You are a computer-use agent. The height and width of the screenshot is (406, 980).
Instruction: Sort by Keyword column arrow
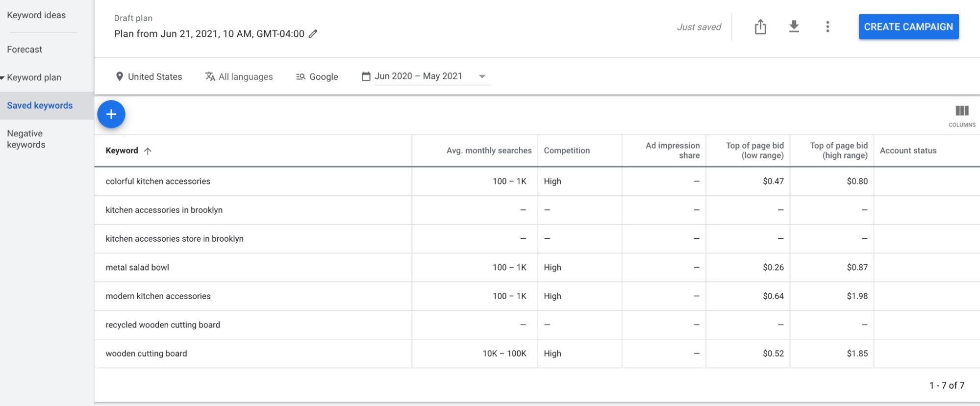click(148, 151)
